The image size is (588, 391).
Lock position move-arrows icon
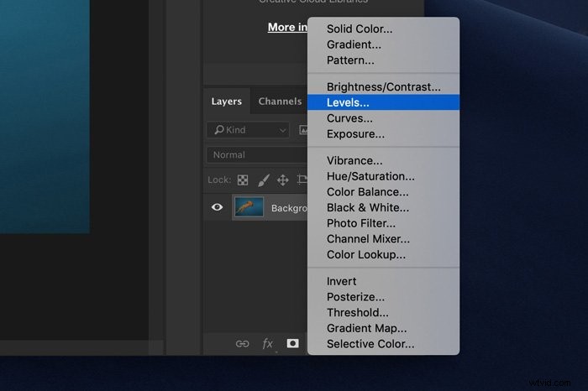(283, 180)
